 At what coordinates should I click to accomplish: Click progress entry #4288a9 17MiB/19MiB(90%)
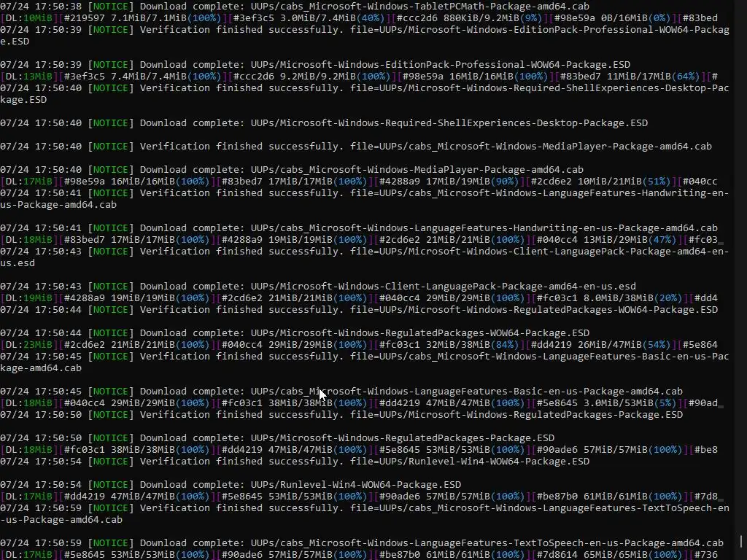[449, 182]
